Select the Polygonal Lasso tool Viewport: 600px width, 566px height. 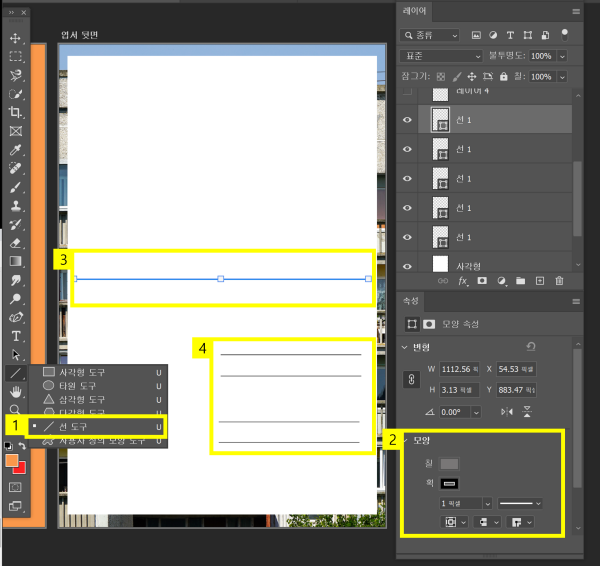click(x=15, y=75)
